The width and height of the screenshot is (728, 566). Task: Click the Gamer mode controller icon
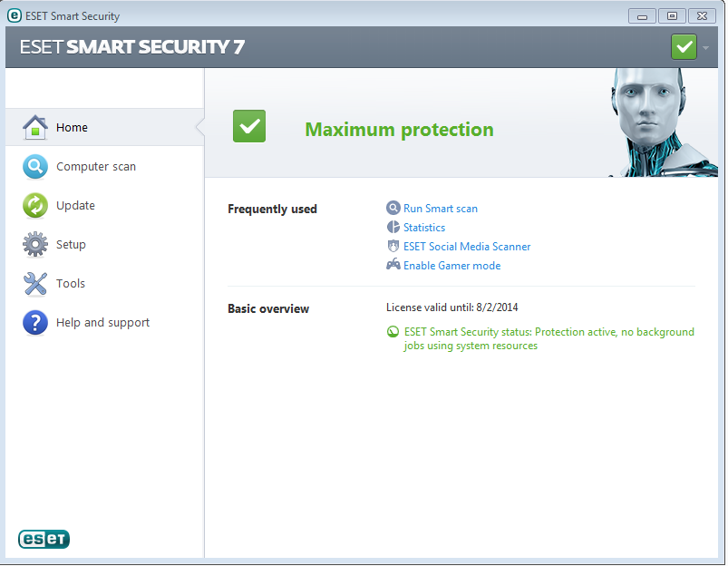pyautogui.click(x=393, y=266)
